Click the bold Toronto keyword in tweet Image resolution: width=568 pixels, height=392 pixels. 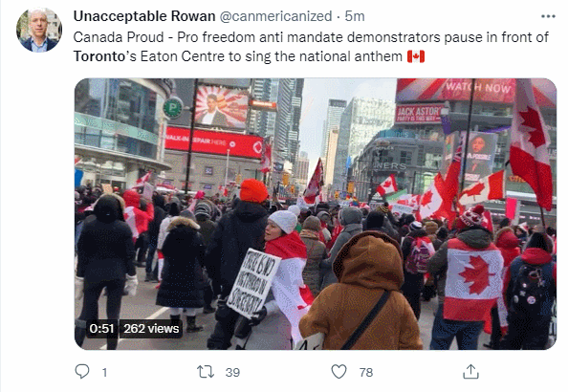click(99, 56)
